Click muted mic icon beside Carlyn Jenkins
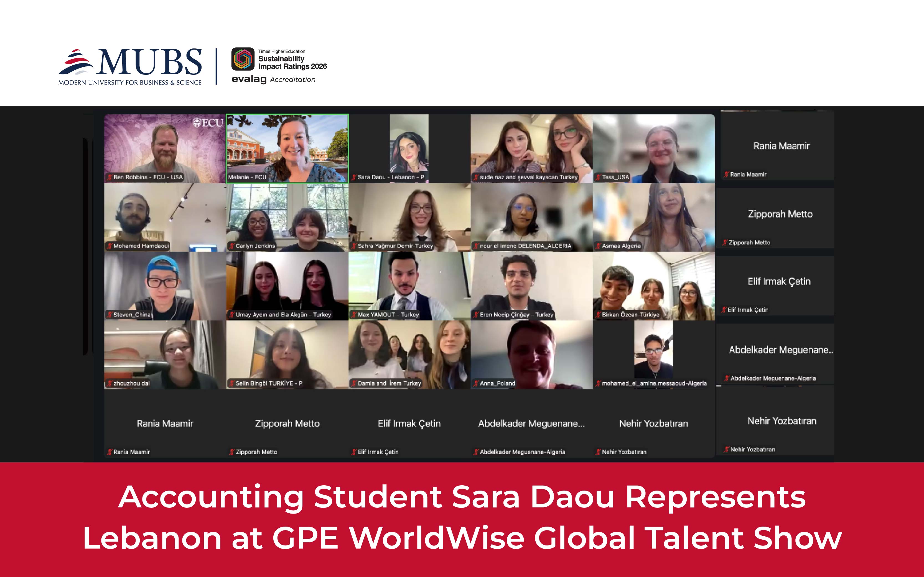Viewport: 924px width, 577px height. click(x=232, y=246)
